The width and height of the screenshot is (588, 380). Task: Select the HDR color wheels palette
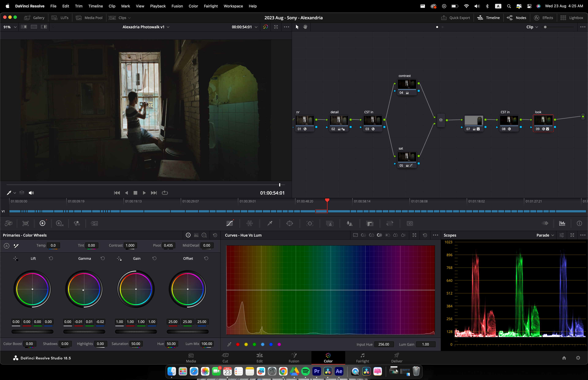[59, 223]
